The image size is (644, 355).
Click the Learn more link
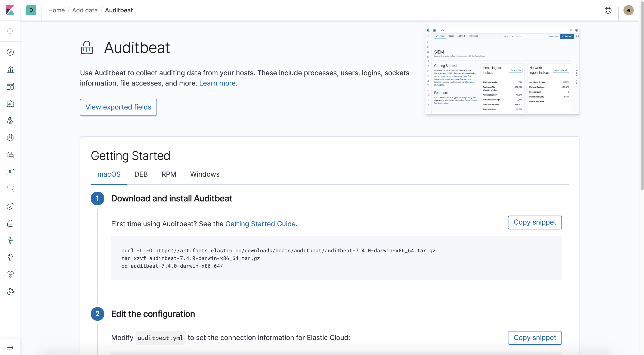[x=217, y=83]
